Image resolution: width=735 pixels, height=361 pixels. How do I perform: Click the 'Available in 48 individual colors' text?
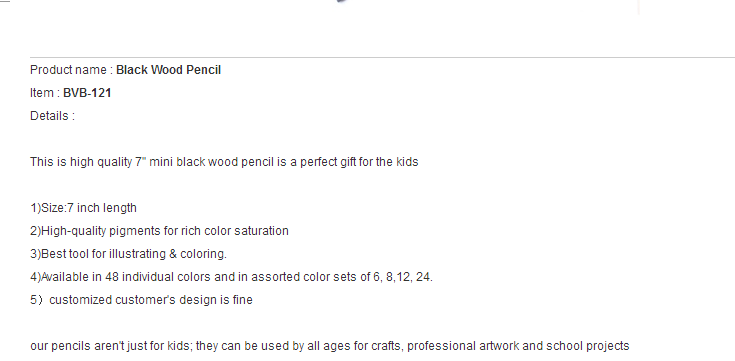120,277
